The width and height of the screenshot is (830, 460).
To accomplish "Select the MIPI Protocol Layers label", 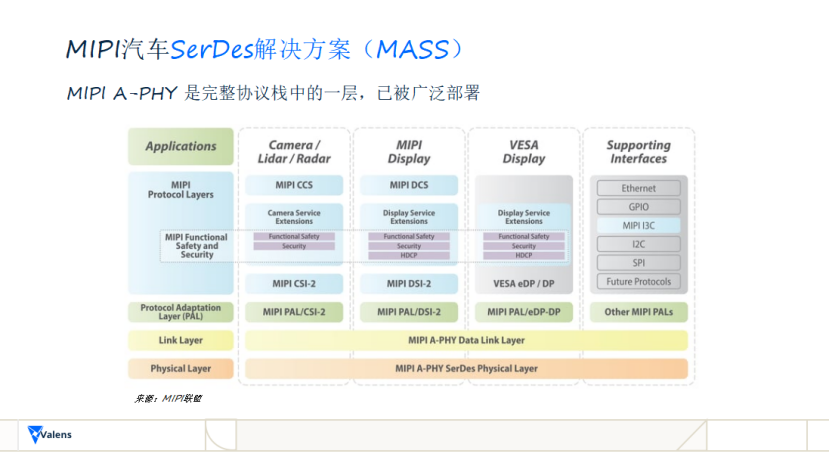I will click(x=181, y=190).
